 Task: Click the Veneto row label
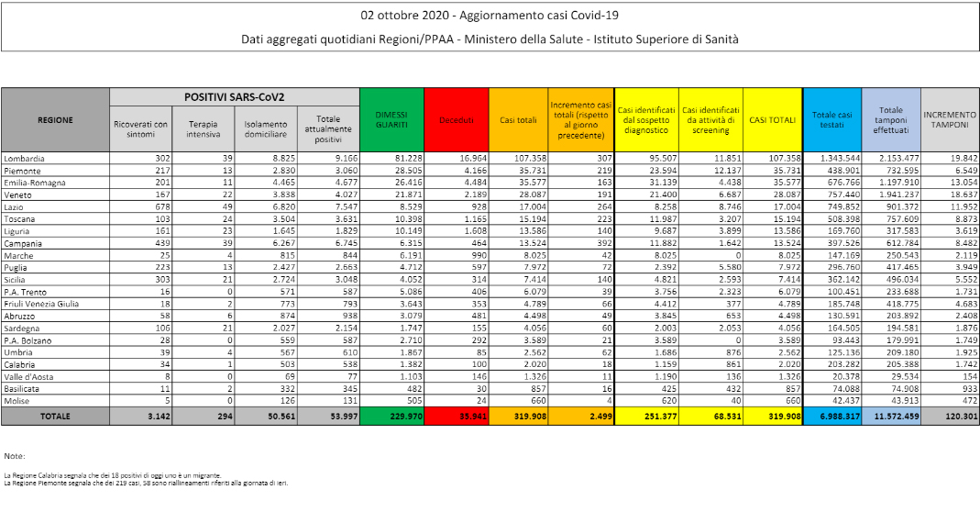tap(17, 195)
